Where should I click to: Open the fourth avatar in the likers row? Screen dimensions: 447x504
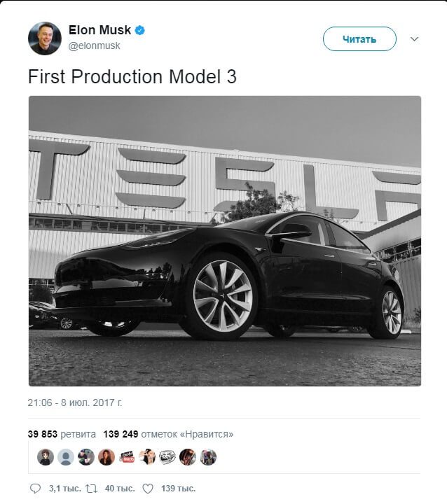tap(106, 457)
